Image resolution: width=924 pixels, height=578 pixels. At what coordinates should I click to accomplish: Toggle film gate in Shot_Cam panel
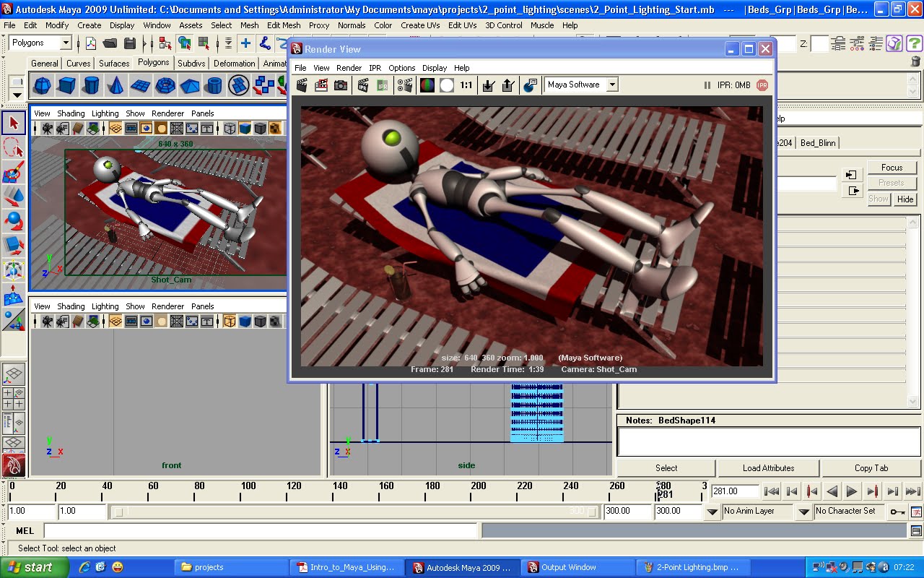(131, 129)
